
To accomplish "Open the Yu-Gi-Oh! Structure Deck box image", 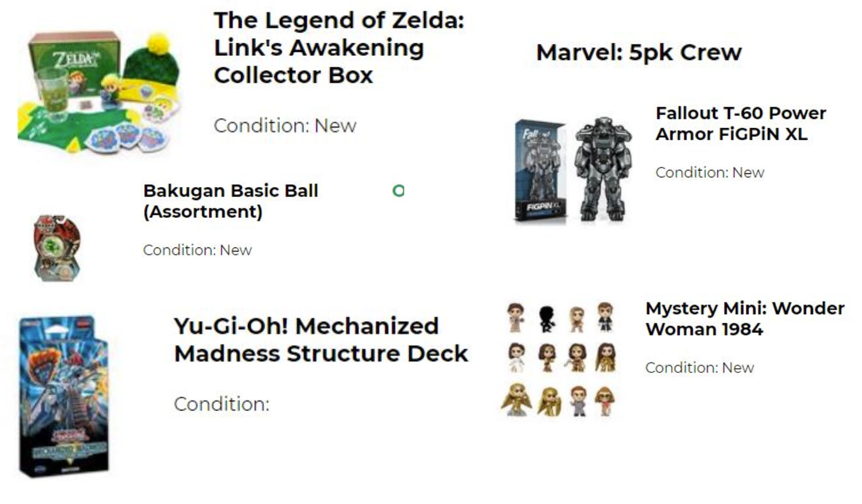I will (63, 396).
